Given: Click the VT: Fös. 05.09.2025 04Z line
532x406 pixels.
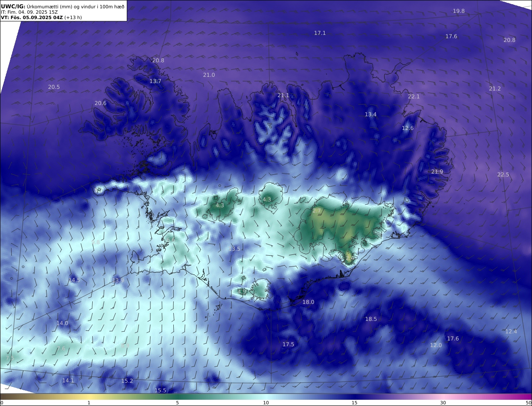Looking at the screenshot, I should [x=41, y=17].
